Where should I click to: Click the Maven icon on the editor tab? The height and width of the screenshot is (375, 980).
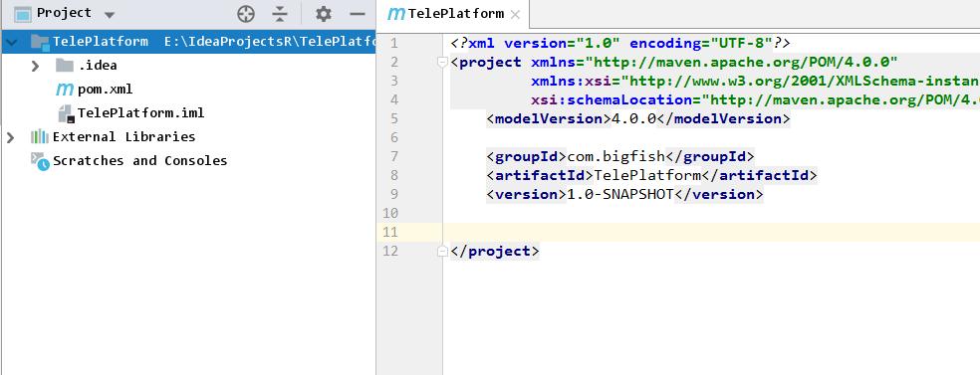coord(395,14)
